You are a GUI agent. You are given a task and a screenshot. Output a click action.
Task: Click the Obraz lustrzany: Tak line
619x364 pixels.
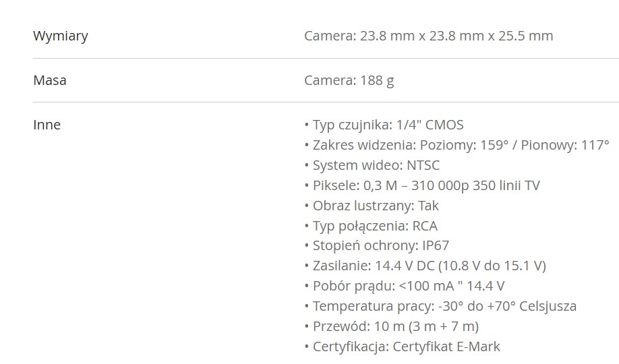tap(372, 206)
